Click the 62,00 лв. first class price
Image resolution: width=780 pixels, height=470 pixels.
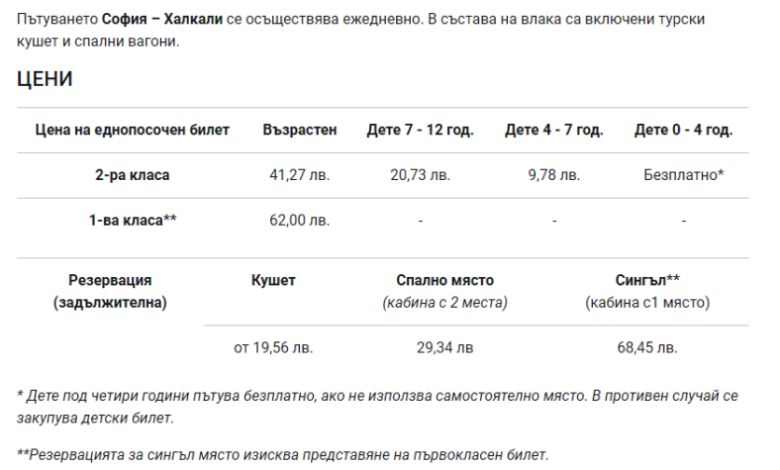pyautogui.click(x=300, y=220)
